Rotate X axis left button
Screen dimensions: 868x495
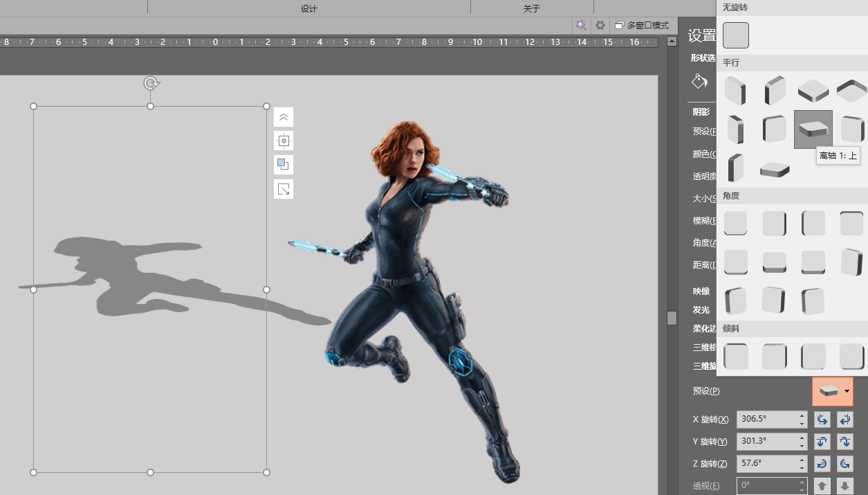822,420
